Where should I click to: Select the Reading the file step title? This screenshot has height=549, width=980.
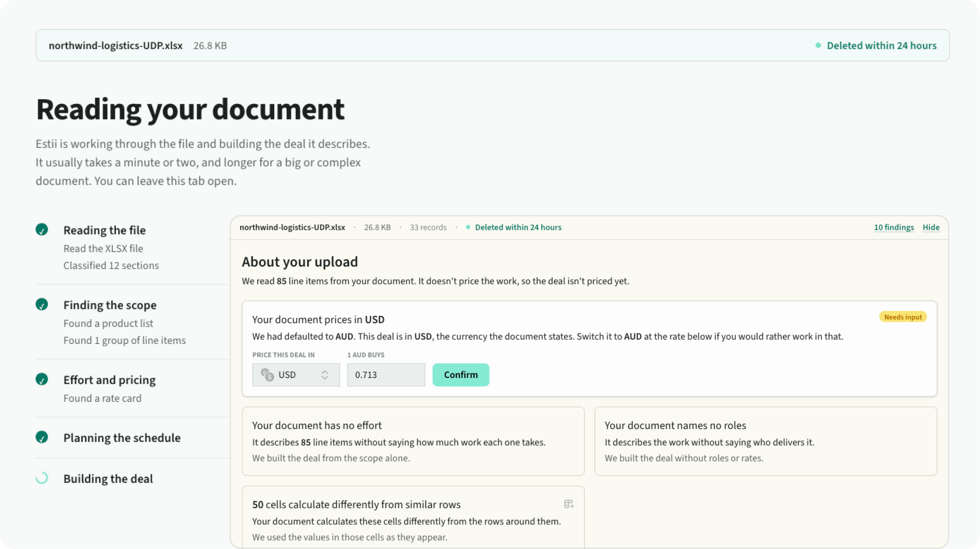[x=104, y=230]
